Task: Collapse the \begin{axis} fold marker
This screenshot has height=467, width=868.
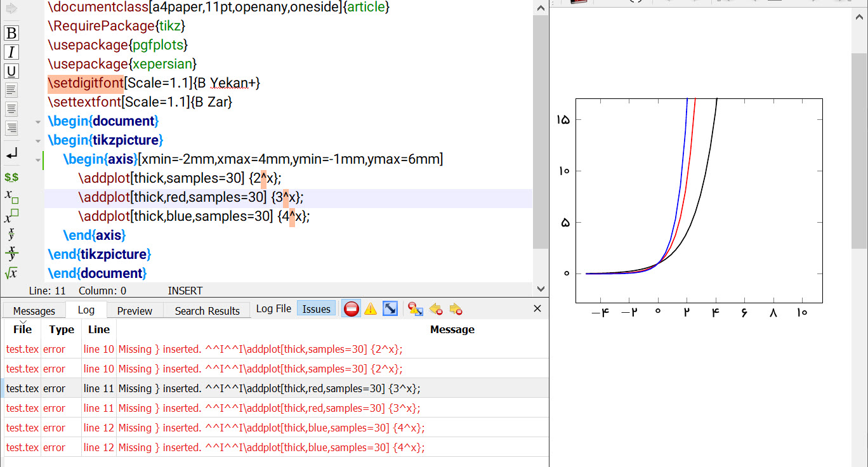Action: click(39, 159)
